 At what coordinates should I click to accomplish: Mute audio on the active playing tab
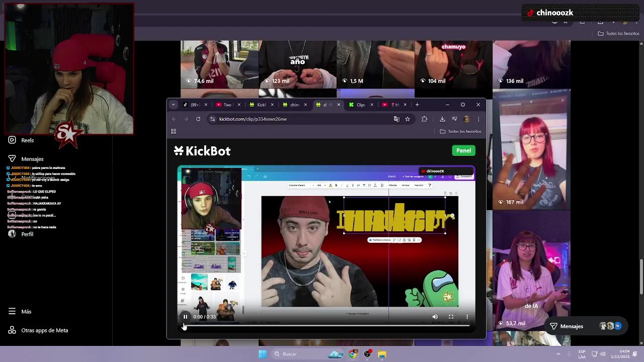click(332, 105)
